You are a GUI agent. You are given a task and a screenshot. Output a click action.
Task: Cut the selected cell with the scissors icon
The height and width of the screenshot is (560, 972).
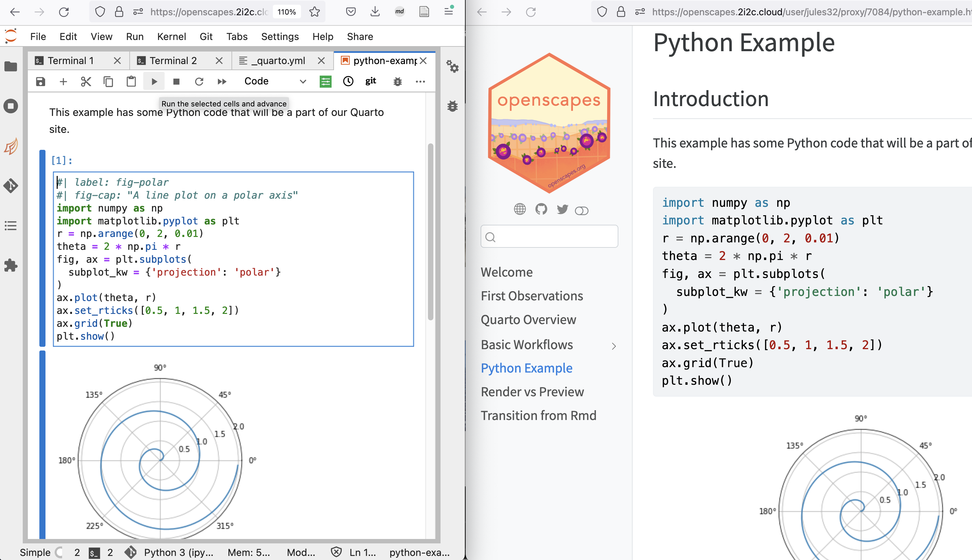[x=86, y=82]
